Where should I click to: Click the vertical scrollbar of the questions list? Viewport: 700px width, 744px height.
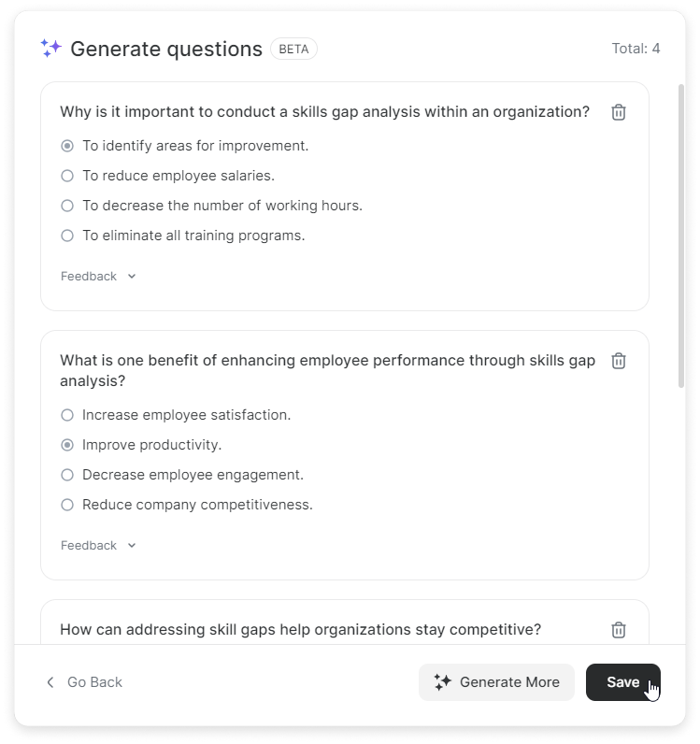click(x=681, y=234)
